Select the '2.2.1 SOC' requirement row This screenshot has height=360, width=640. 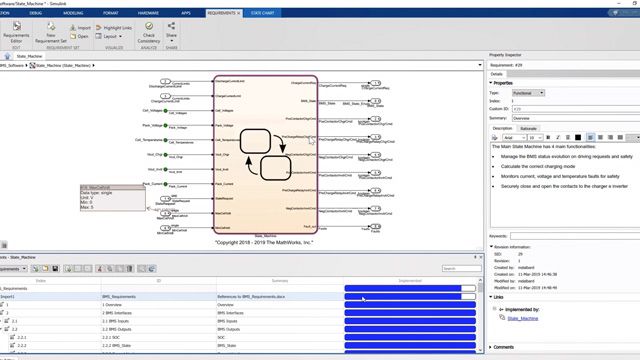pos(239,338)
